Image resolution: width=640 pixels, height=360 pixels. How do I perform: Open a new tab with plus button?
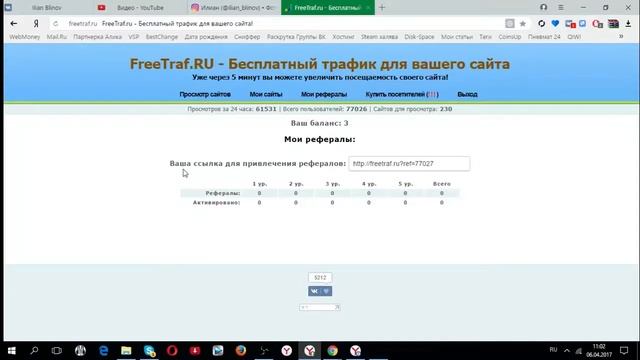[x=382, y=7]
